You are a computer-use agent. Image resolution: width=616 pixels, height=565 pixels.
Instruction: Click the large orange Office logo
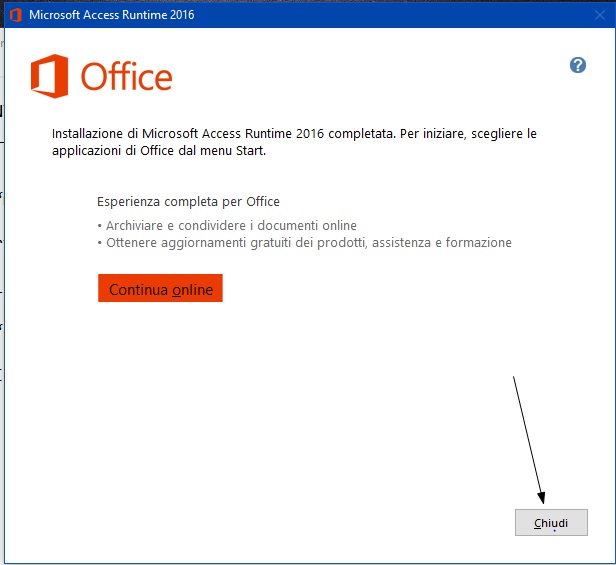pos(49,77)
